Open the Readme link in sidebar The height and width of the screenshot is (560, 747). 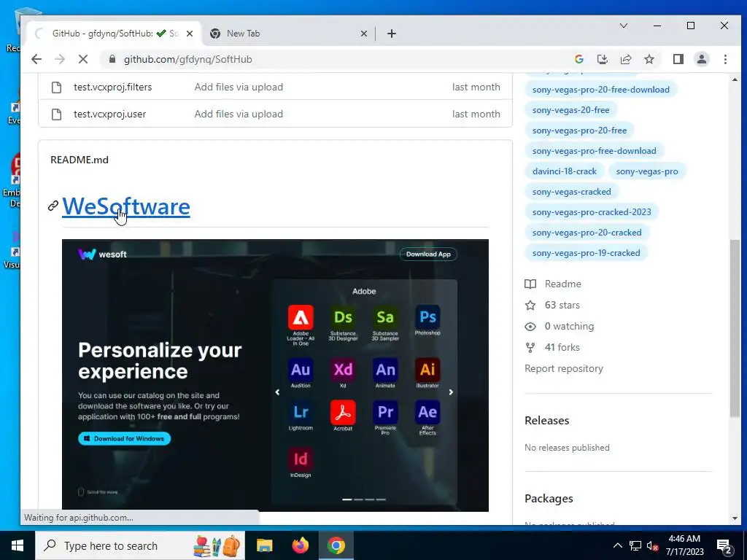[x=553, y=284]
